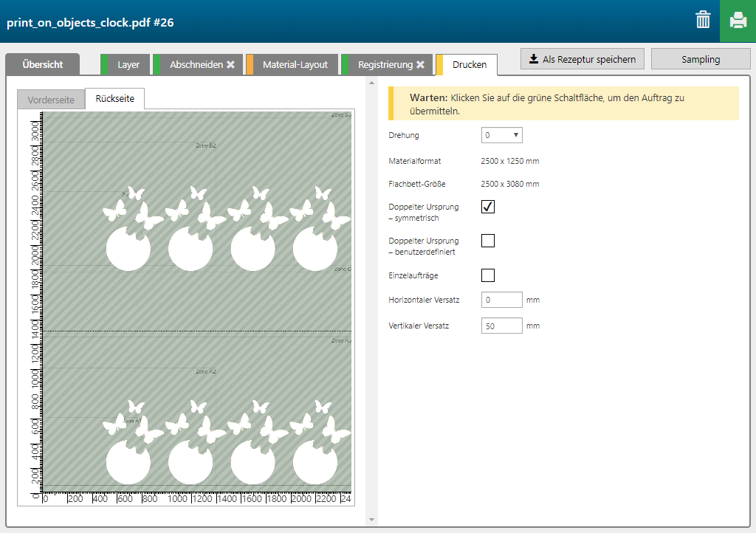Click the green print submit icon
The image size is (756, 533).
click(x=738, y=21)
